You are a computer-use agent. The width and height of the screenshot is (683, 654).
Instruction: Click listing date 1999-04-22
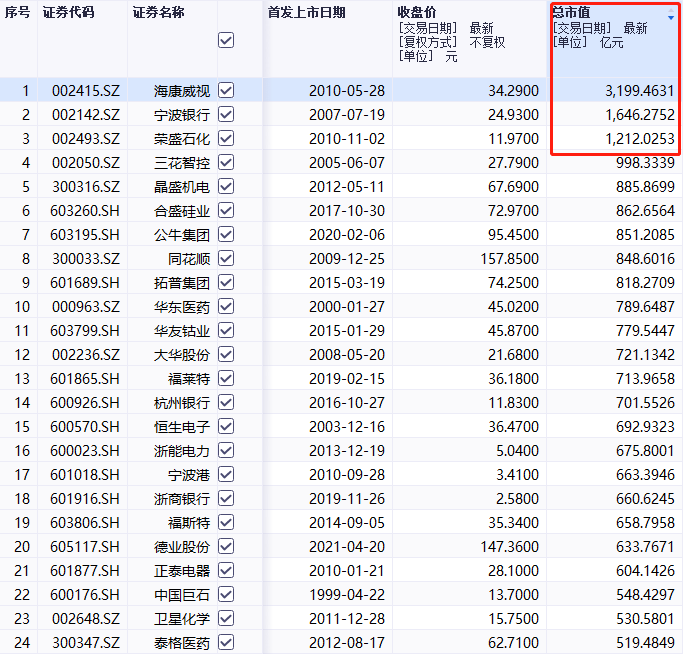[x=347, y=594]
